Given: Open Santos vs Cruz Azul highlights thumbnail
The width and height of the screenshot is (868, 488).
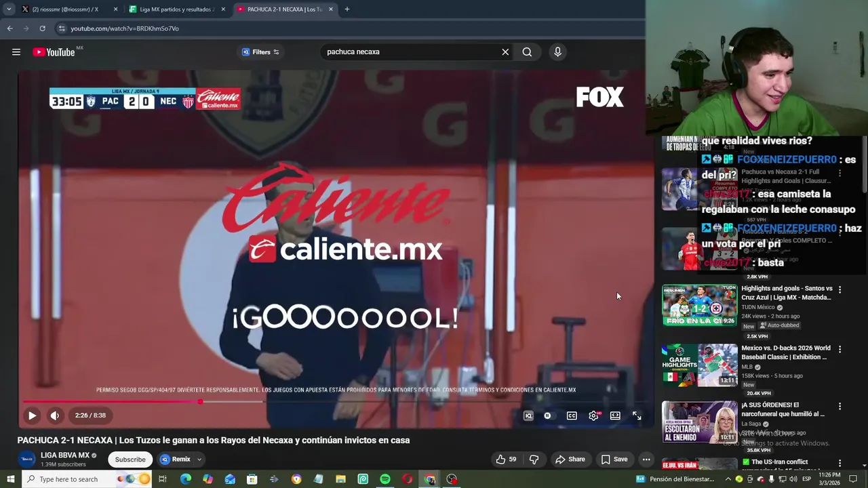Looking at the screenshot, I should (699, 306).
